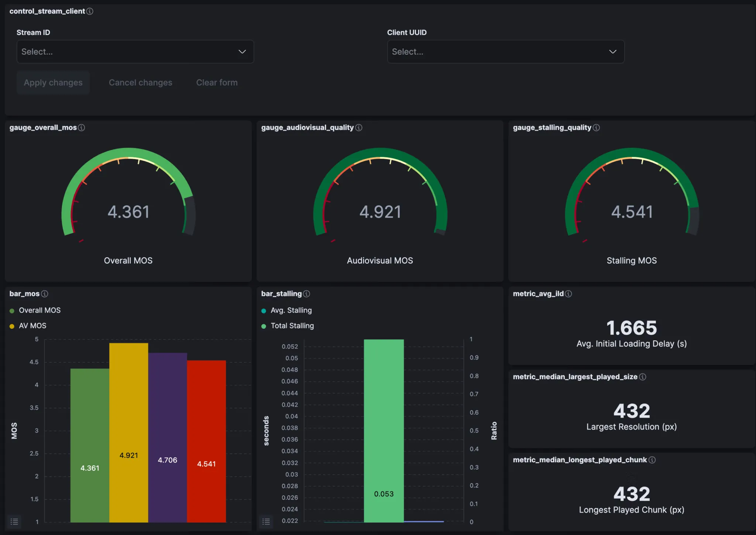The height and width of the screenshot is (535, 756).
Task: Click info icon next to bar_stalling
Action: [x=306, y=294]
